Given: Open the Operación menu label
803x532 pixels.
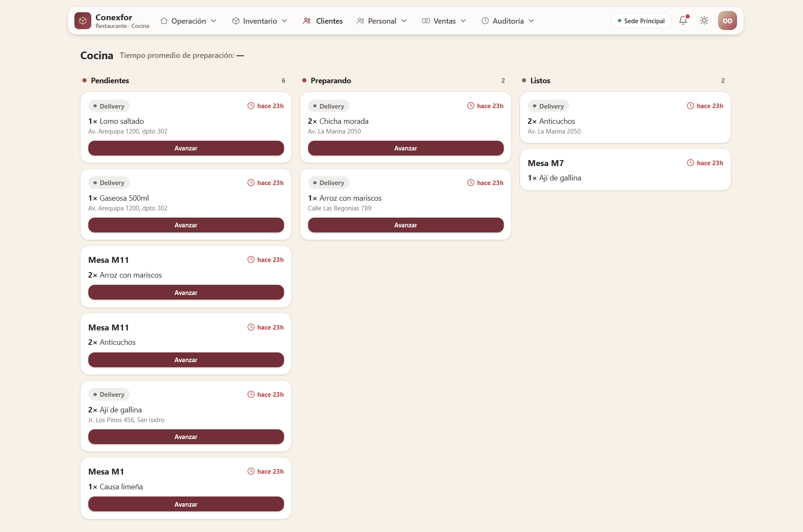Looking at the screenshot, I should 188,21.
